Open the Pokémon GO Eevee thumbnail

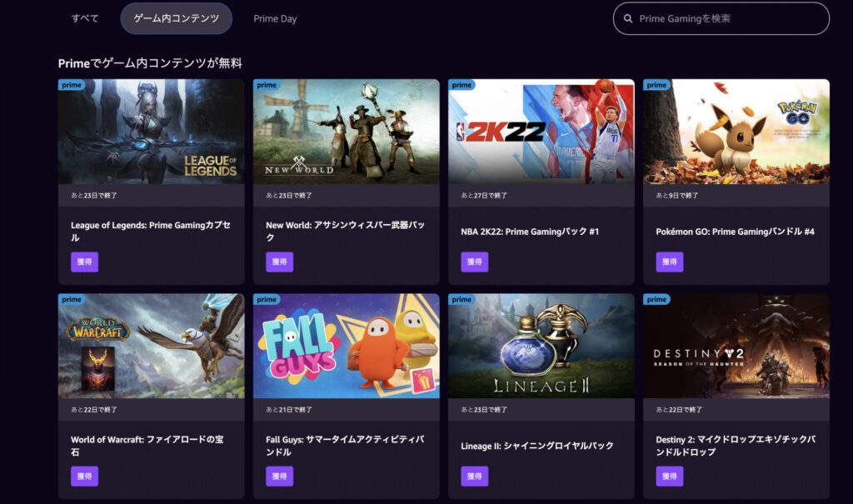(736, 133)
